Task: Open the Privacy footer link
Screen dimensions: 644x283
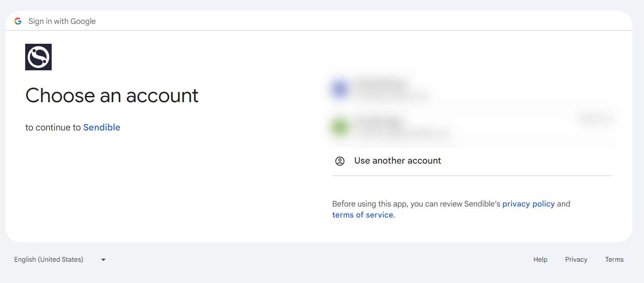Action: [576, 260]
